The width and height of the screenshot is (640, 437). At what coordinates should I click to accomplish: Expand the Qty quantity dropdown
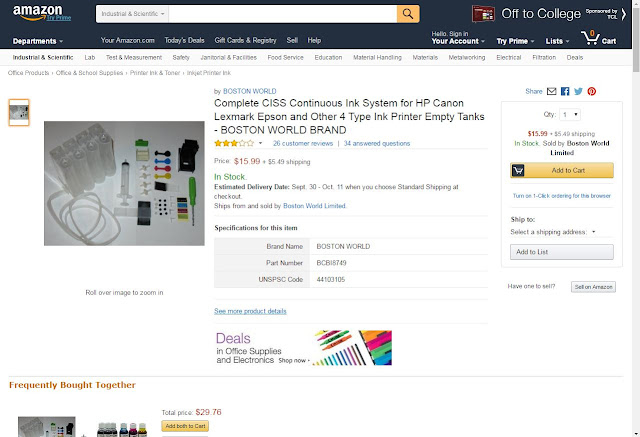coord(569,115)
